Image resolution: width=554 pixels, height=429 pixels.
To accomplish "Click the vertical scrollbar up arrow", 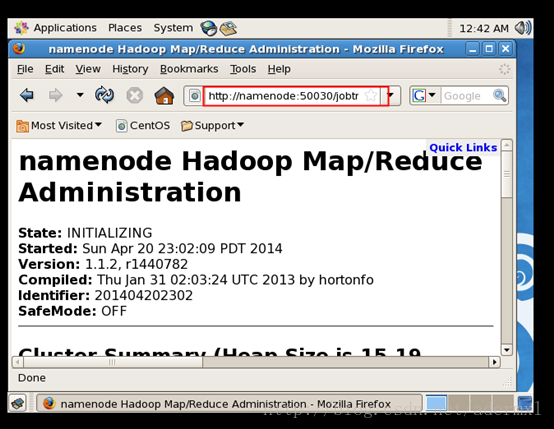I will [x=507, y=145].
